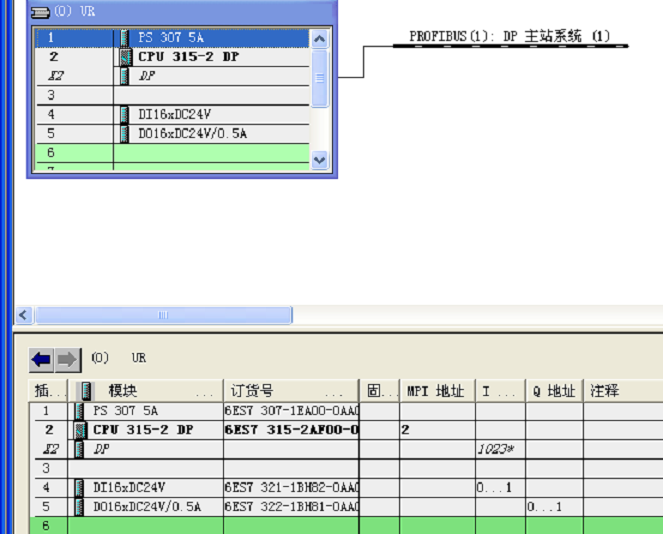Click the forward arrow navigation button
663x534 pixels.
(x=68, y=360)
